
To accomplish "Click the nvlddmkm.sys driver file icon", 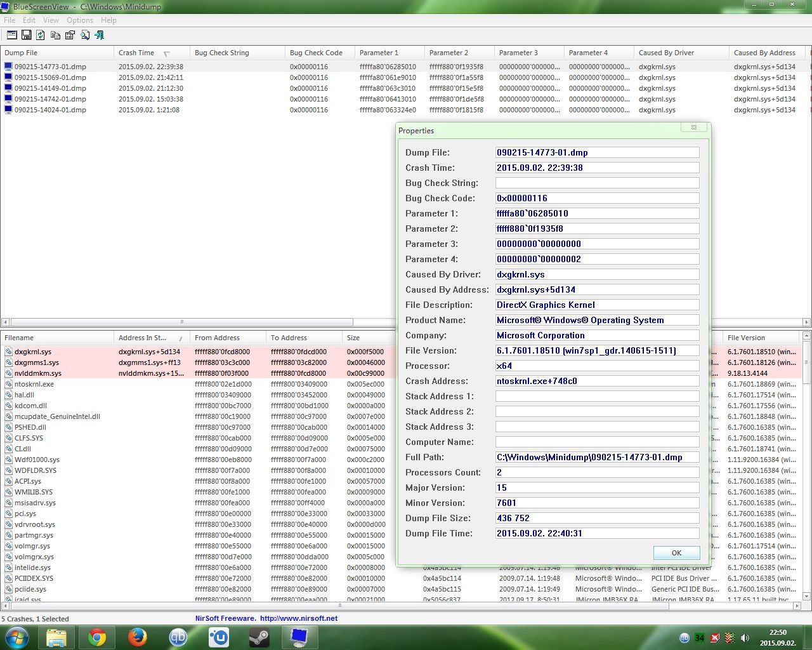I will (x=8, y=373).
